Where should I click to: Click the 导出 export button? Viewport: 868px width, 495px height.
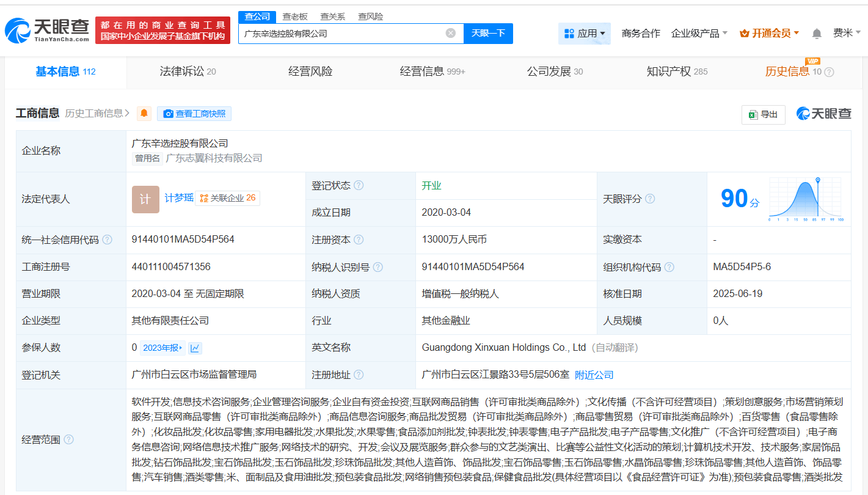click(763, 114)
